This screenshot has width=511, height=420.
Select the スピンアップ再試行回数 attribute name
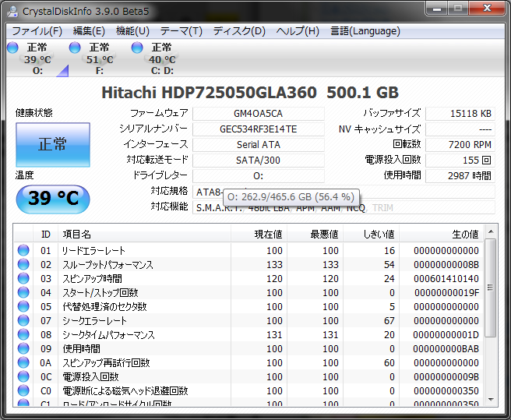pos(106,362)
